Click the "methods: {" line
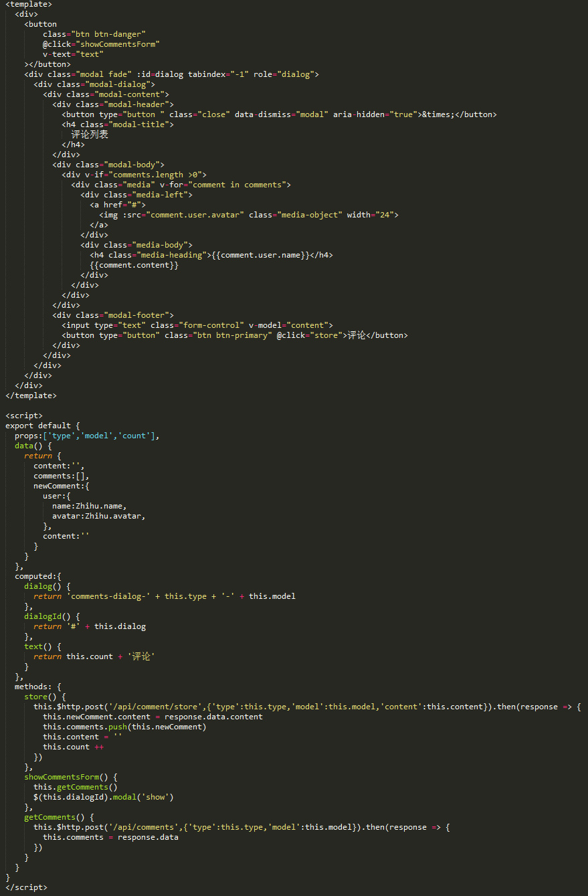Image resolution: width=588 pixels, height=896 pixels. (38, 687)
